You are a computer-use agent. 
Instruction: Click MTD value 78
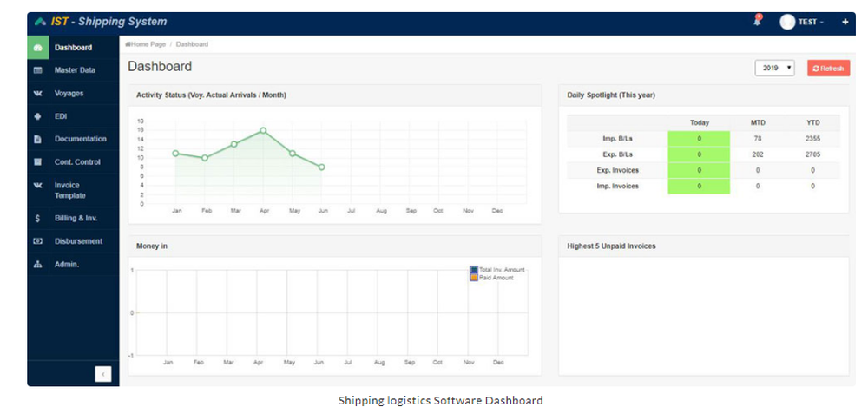point(757,139)
